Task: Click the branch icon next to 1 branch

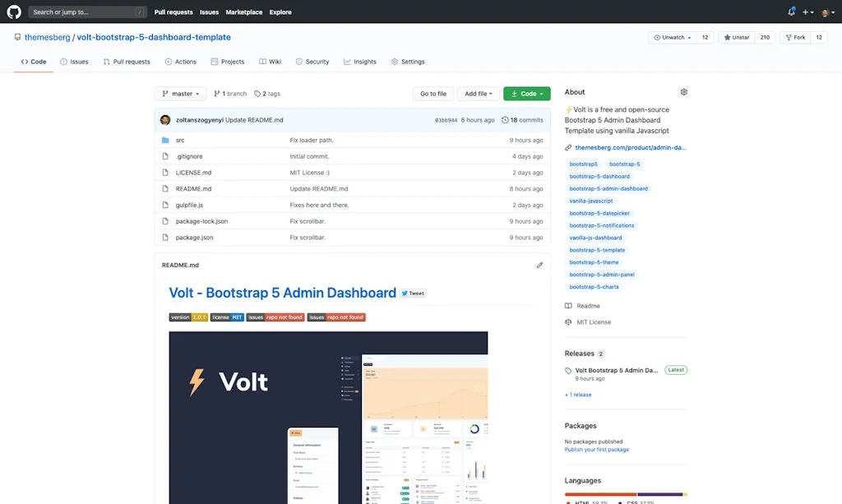Action: [x=217, y=94]
